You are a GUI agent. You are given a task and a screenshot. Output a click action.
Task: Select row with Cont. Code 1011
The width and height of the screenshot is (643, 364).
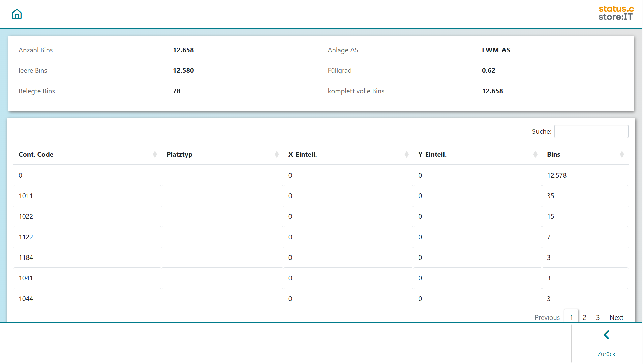click(26, 196)
